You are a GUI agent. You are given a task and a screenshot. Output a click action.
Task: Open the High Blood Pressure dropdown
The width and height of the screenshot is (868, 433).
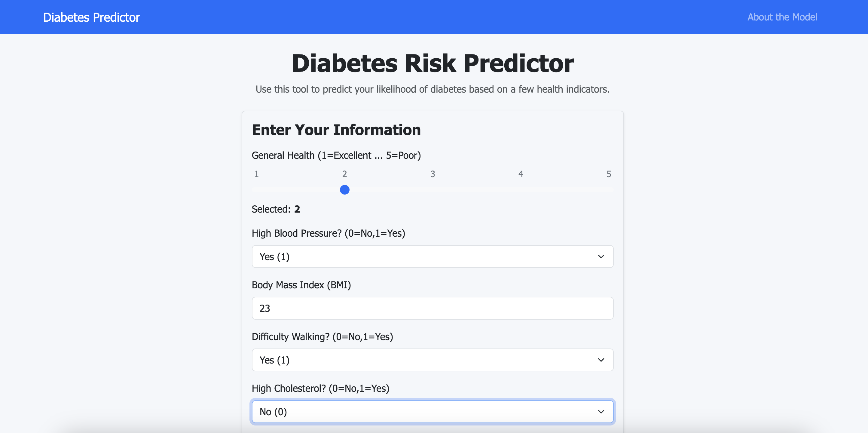point(432,256)
